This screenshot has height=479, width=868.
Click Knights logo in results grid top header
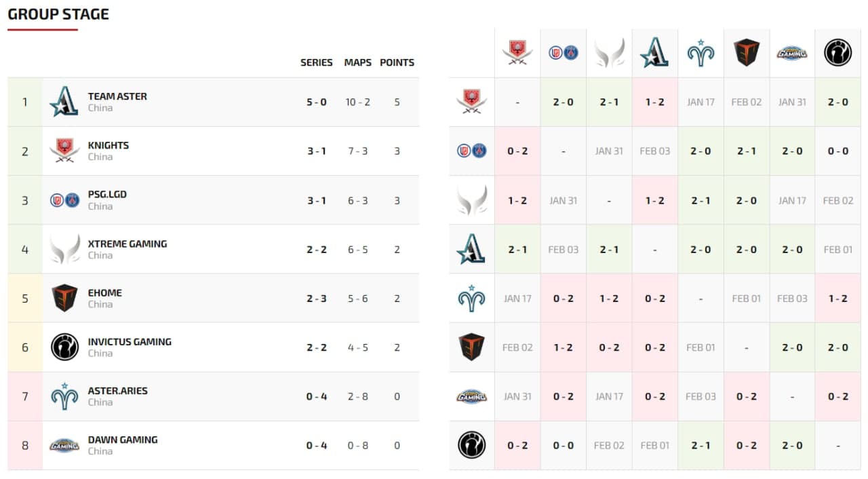(x=517, y=53)
